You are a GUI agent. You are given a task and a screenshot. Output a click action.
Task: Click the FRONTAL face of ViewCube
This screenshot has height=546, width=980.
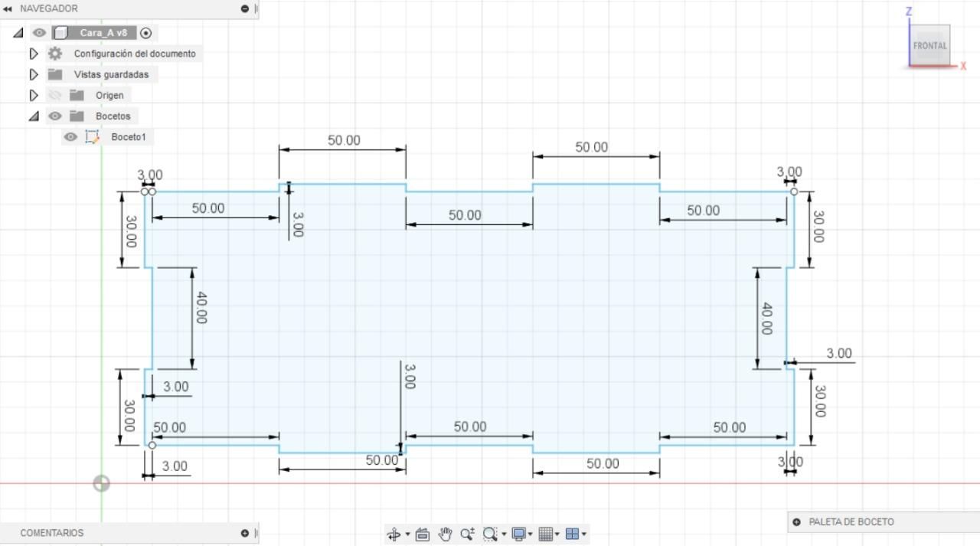929,46
